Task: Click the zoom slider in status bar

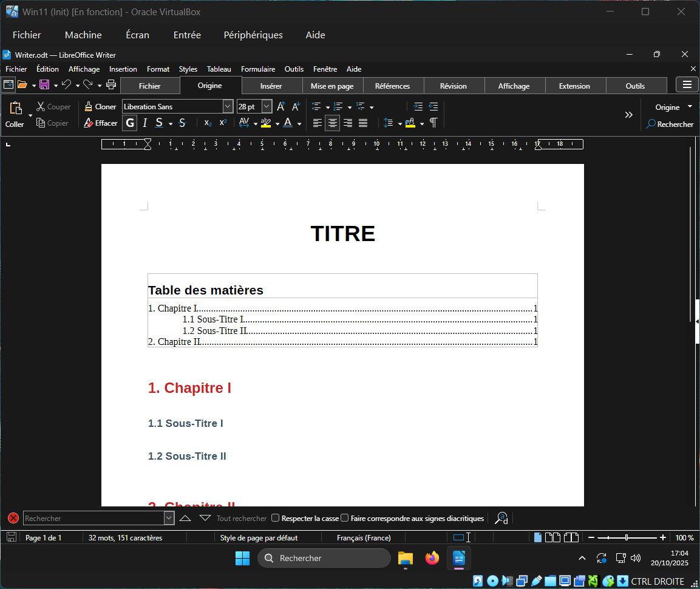Action: (x=627, y=537)
